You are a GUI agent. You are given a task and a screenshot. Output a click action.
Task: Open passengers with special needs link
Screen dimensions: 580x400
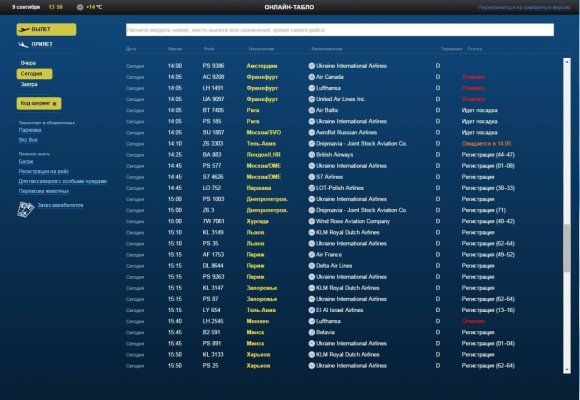(63, 181)
